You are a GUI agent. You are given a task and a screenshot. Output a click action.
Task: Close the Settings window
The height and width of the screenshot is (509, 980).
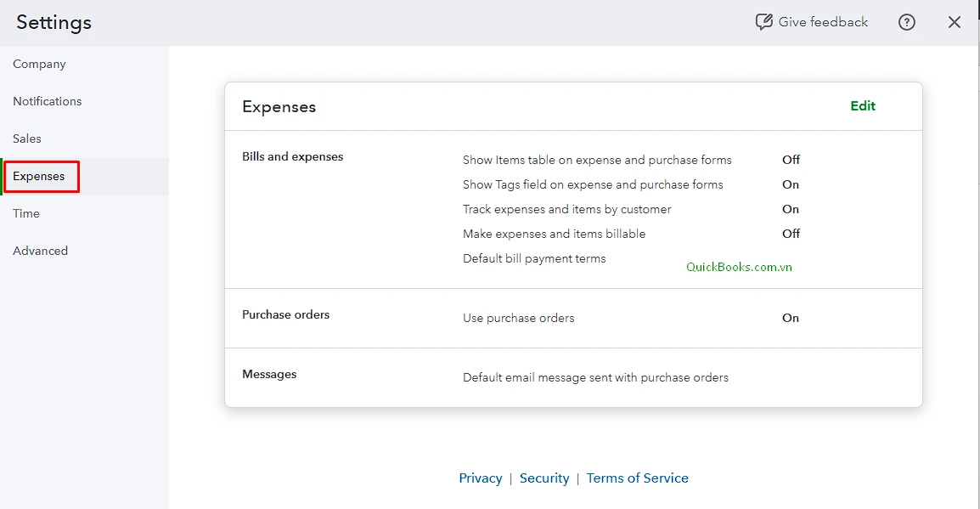coord(954,22)
